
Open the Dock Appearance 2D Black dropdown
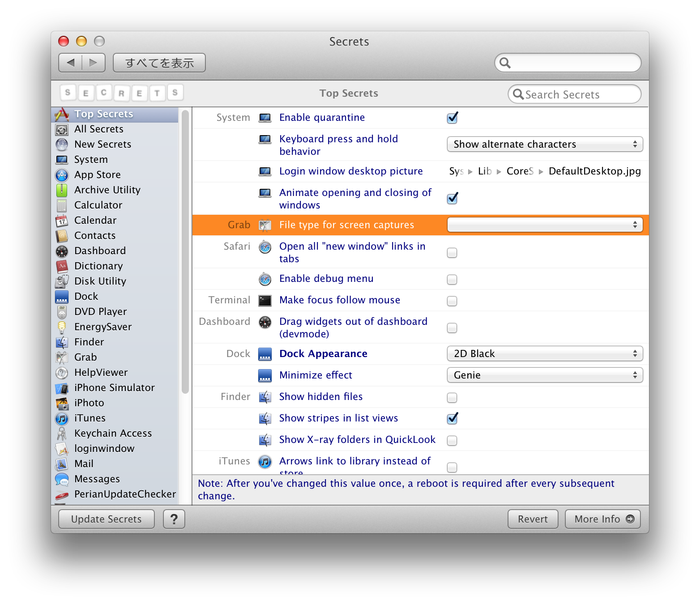click(545, 354)
